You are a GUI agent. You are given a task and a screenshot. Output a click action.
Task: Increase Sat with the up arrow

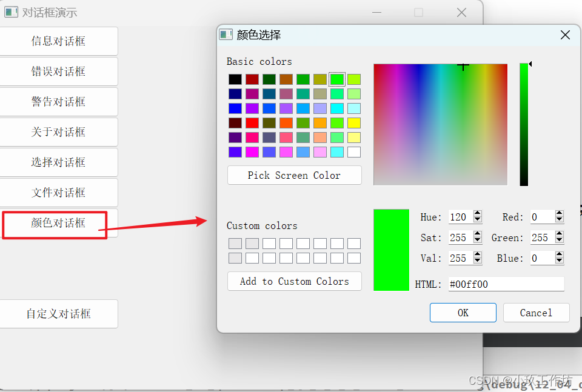coord(478,234)
